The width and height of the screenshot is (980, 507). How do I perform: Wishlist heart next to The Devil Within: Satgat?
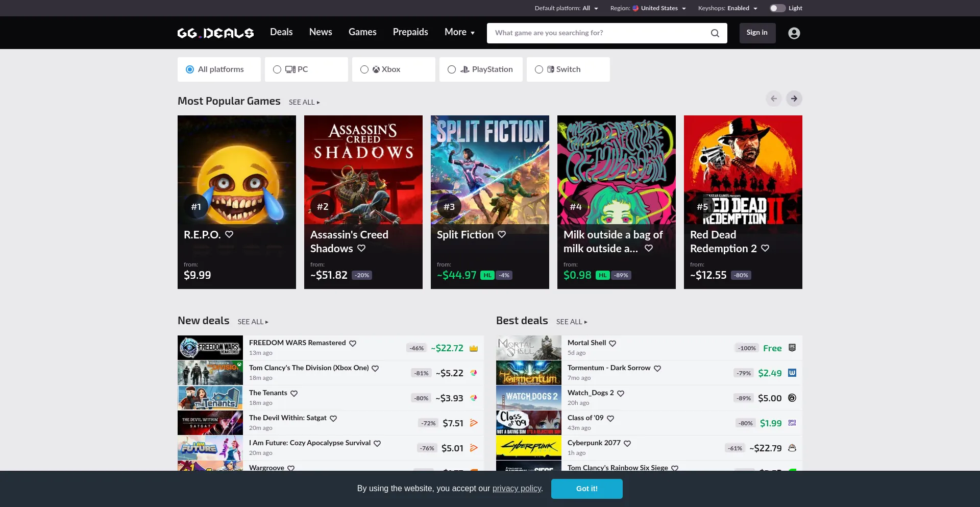(x=333, y=418)
